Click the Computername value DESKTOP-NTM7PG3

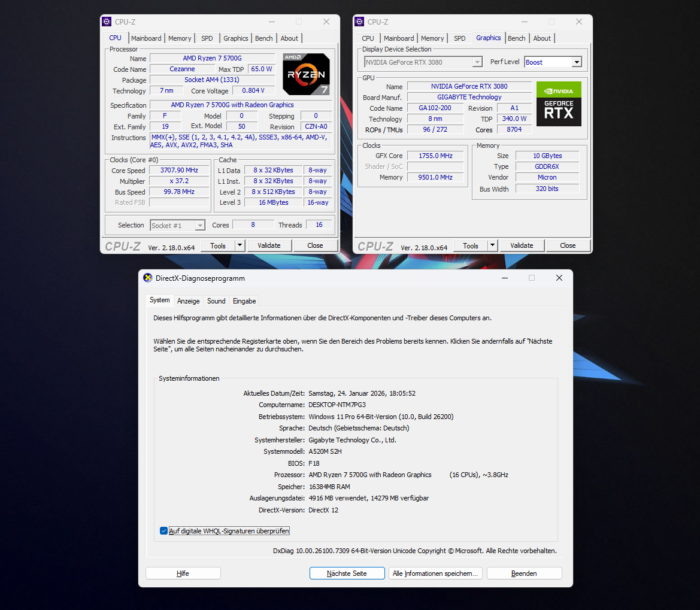tap(337, 405)
